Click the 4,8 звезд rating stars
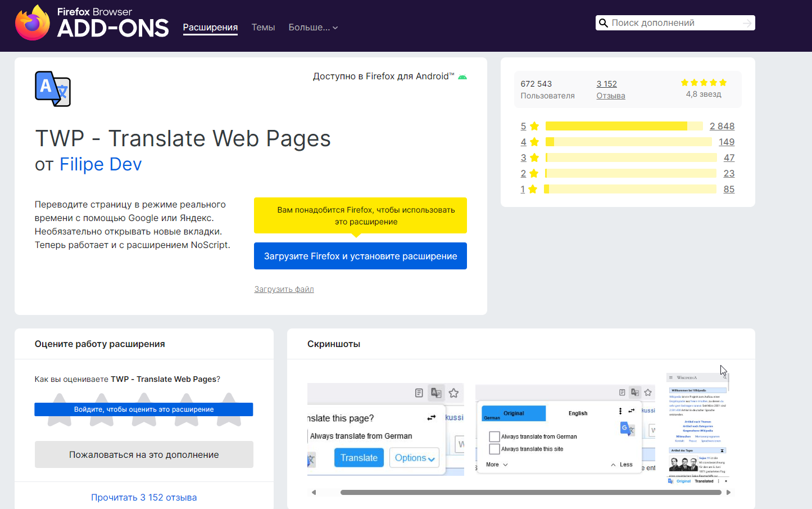 (704, 83)
